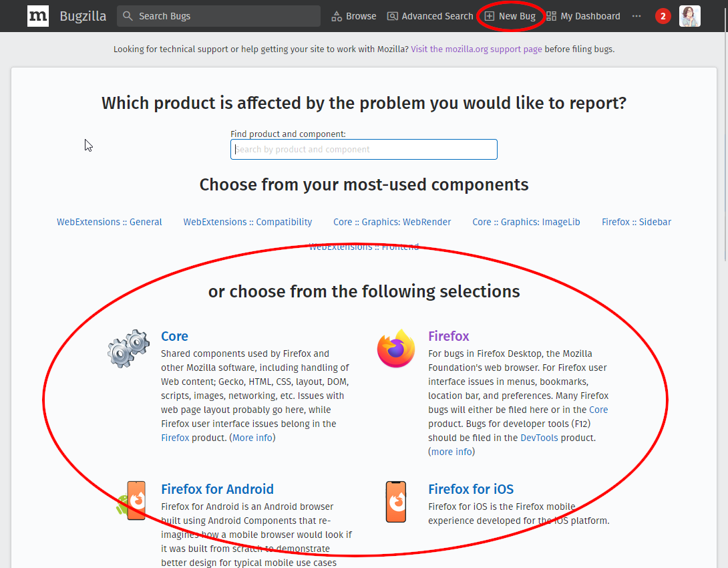Click the Mozilla logo in the header

(x=37, y=16)
